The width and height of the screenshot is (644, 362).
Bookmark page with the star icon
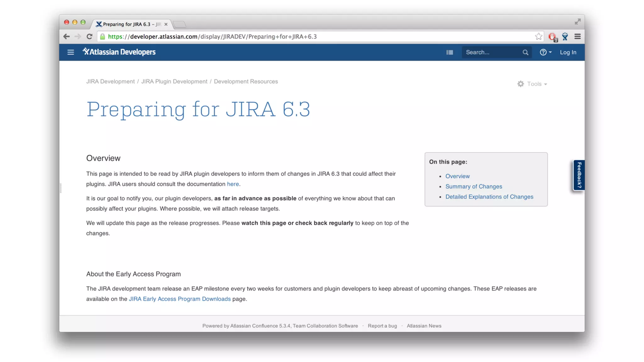pyautogui.click(x=538, y=36)
